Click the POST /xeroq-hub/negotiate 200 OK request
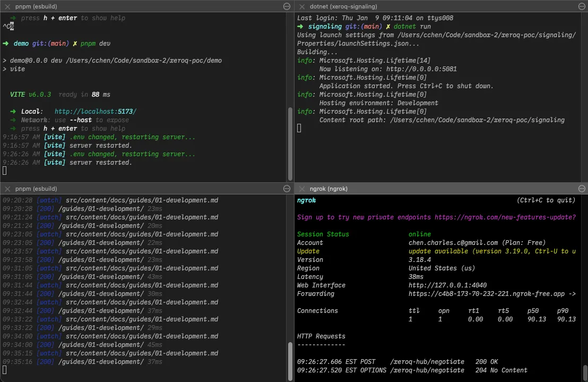This screenshot has height=382, width=588. click(397, 362)
